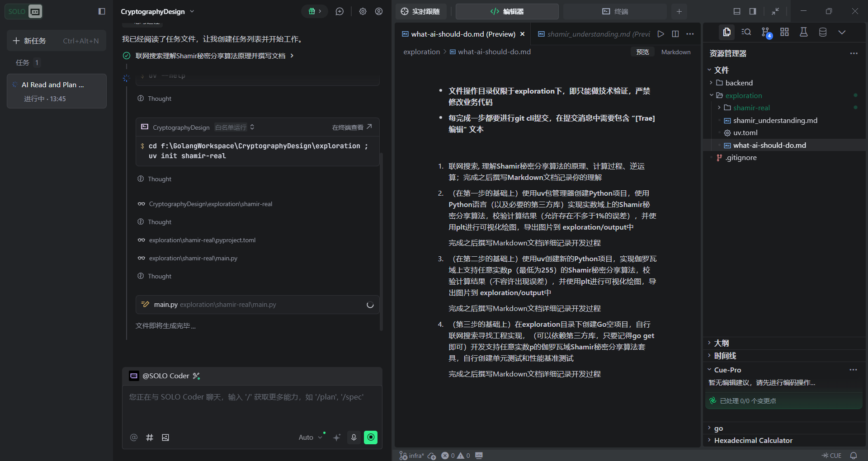Click 在终端查看 link
The image size is (868, 461).
[x=351, y=127]
